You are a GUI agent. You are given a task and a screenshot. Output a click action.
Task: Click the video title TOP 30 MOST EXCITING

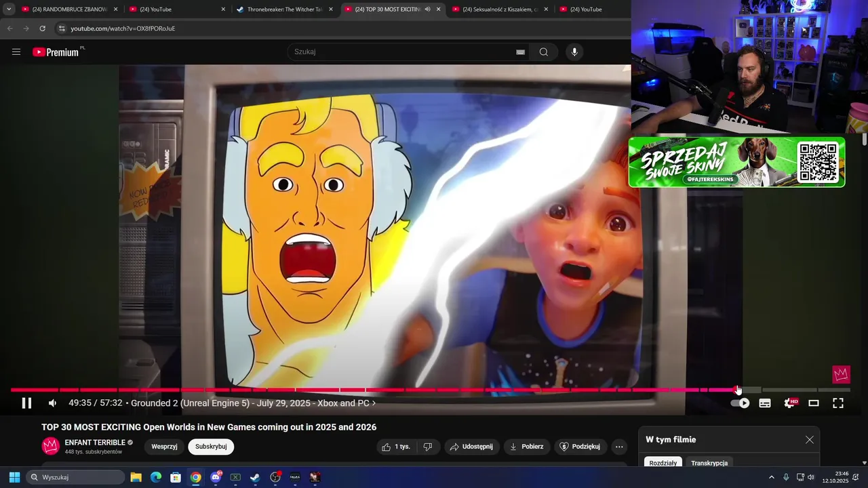(x=209, y=427)
